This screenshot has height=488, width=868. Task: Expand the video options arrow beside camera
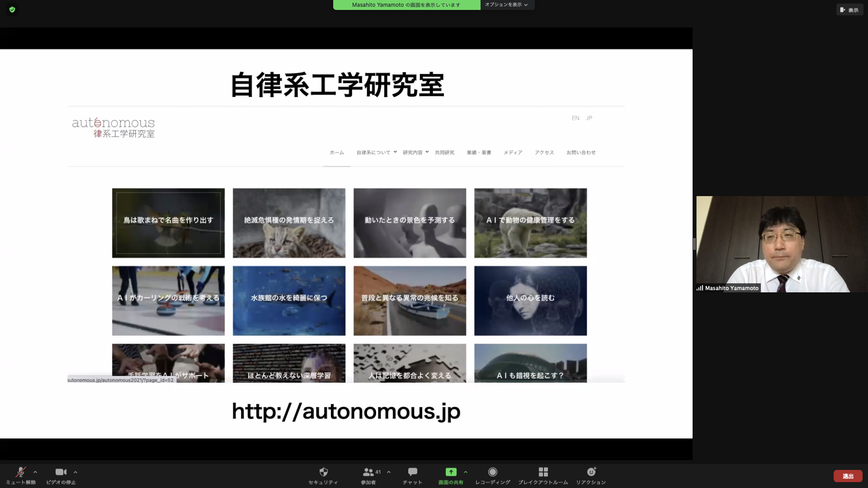(x=75, y=472)
